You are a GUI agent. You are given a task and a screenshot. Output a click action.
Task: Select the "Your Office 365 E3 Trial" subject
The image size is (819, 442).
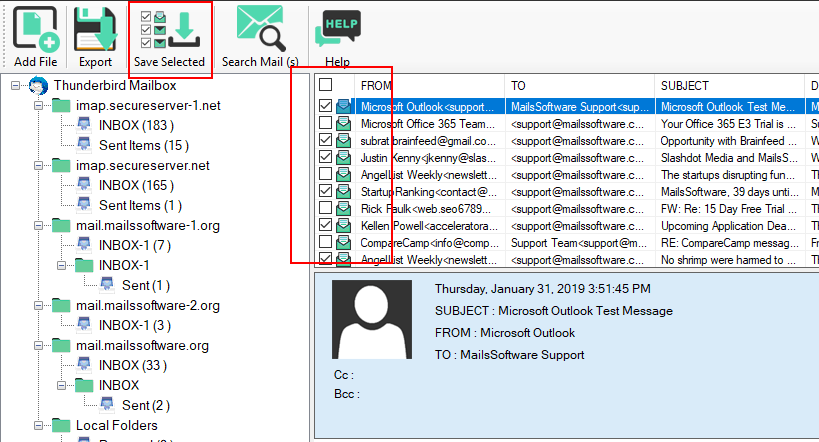729,124
